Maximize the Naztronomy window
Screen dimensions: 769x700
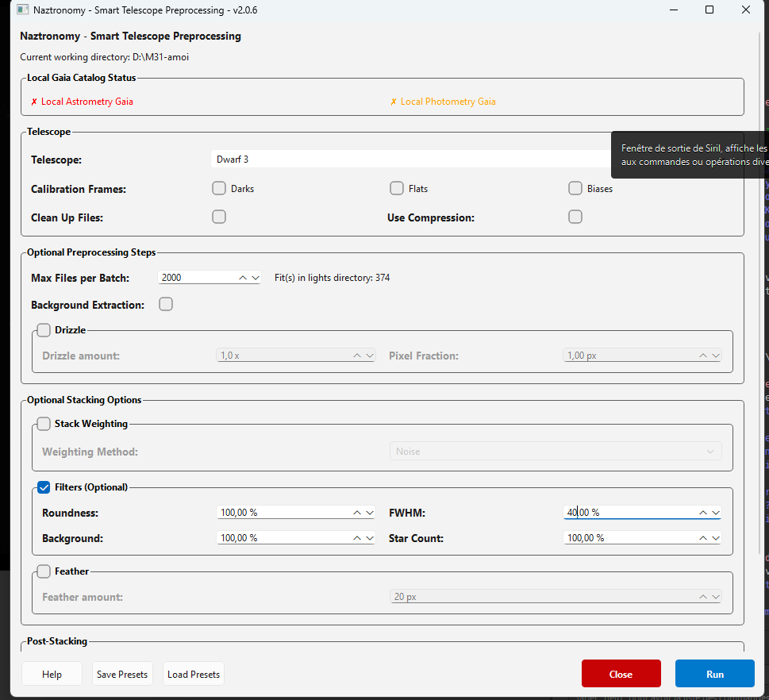[x=709, y=10]
